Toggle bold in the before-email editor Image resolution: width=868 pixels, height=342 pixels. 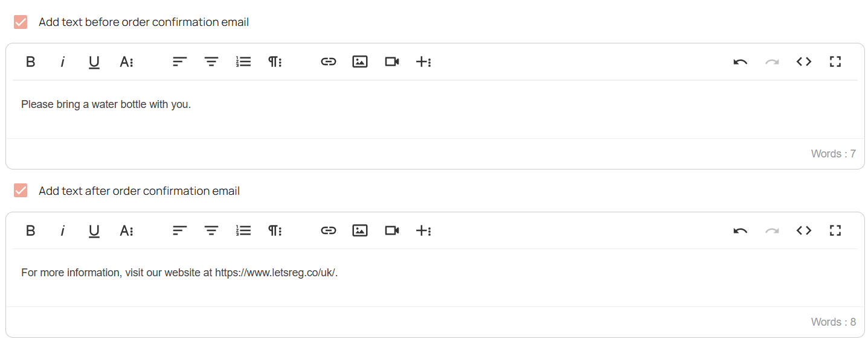click(x=31, y=62)
